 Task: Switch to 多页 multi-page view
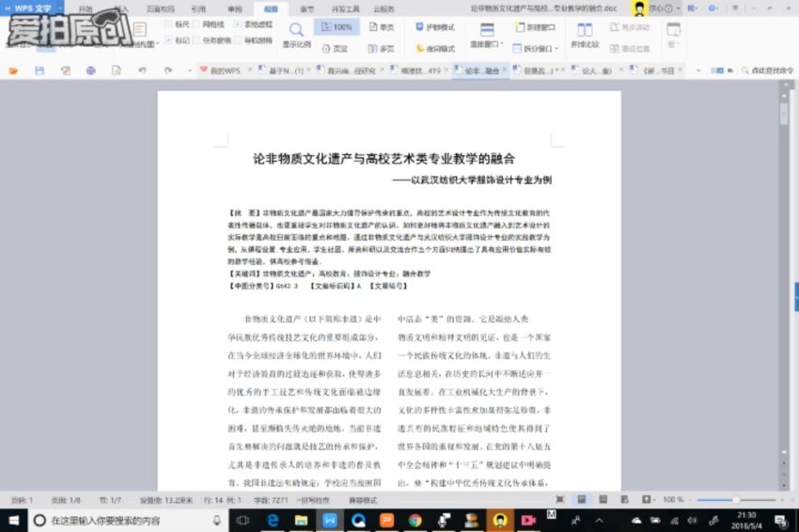pos(382,49)
